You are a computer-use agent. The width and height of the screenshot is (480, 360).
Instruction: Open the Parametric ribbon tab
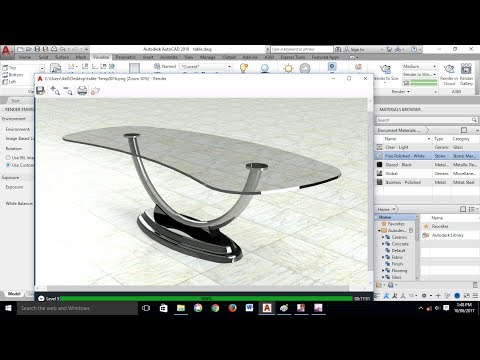coord(126,57)
